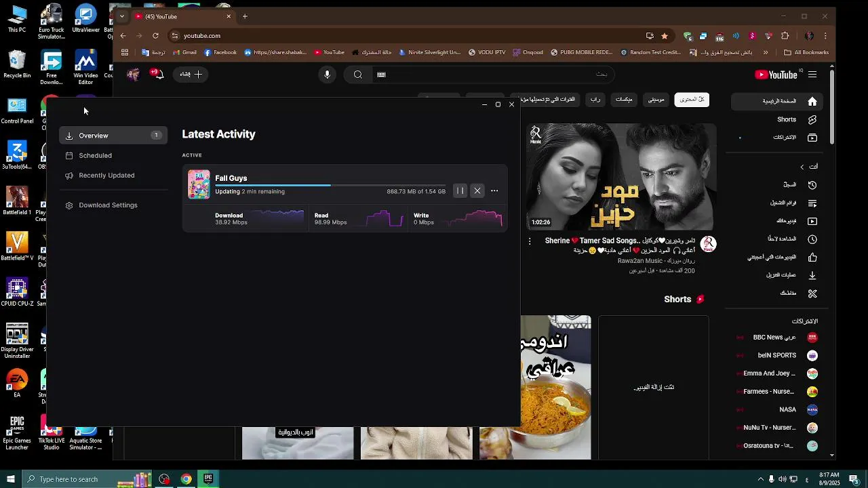Expand the You section chevron
Screen dimensions: 868x488
(x=802, y=167)
